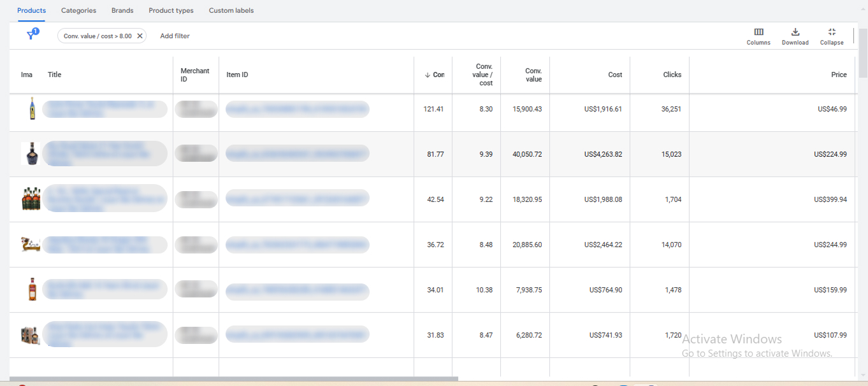Download the products report
868x386 pixels.
pos(795,36)
